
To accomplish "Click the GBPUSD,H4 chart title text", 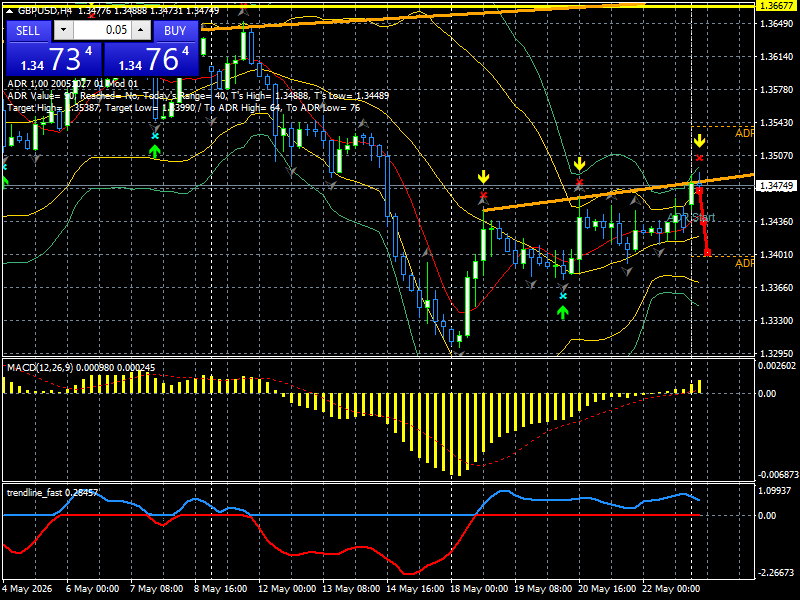I will (45, 11).
